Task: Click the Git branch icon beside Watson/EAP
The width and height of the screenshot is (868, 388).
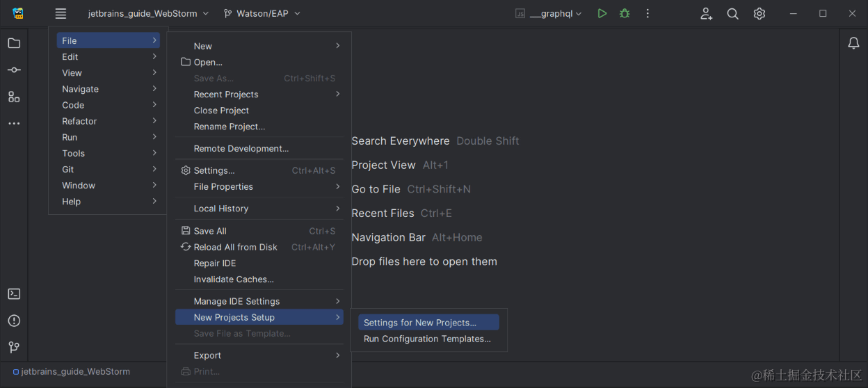Action: point(227,13)
